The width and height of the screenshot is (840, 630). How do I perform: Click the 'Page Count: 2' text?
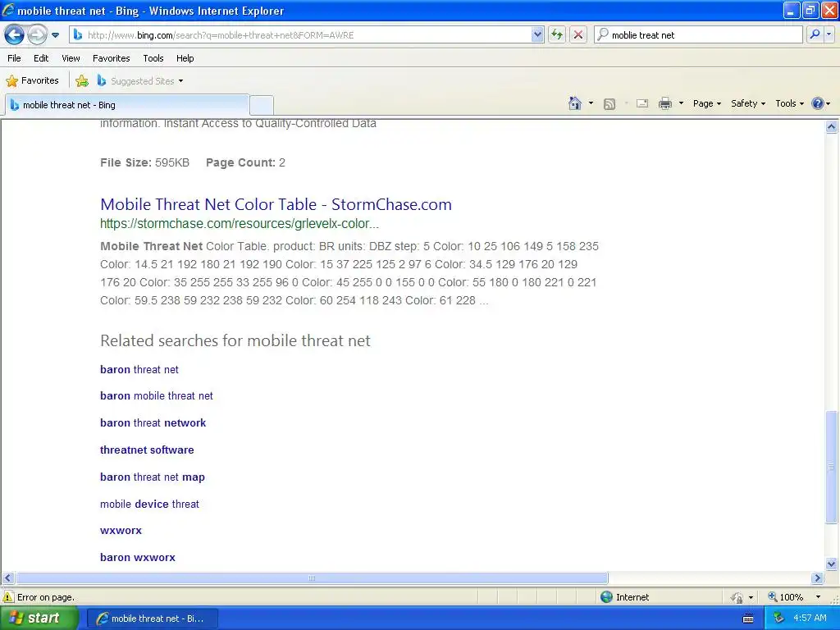245,162
